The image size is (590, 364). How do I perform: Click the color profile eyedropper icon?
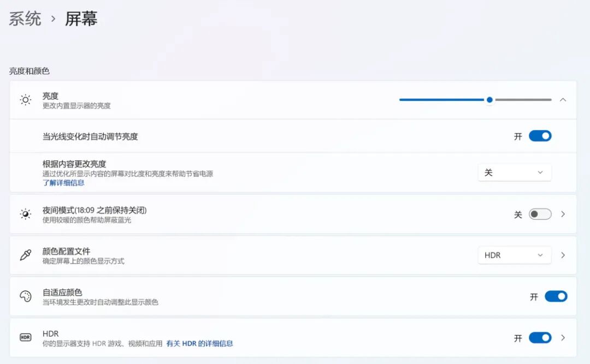26,255
